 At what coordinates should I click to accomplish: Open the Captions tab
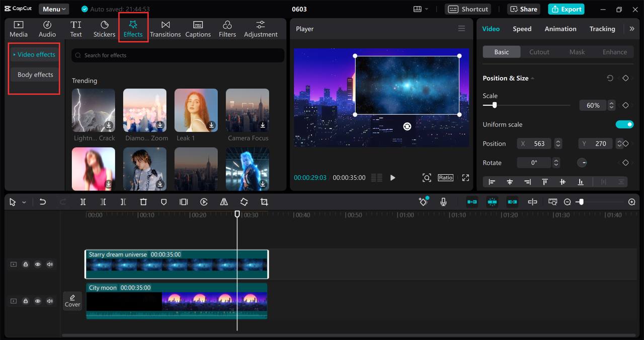(x=198, y=29)
